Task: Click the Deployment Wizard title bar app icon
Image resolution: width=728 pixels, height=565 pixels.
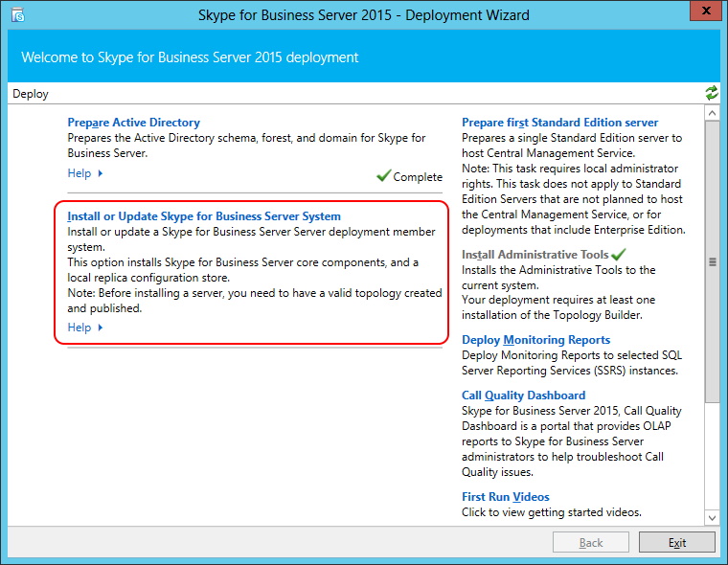Action: point(17,15)
